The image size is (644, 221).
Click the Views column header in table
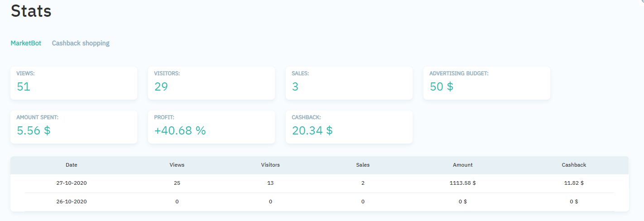(177, 165)
